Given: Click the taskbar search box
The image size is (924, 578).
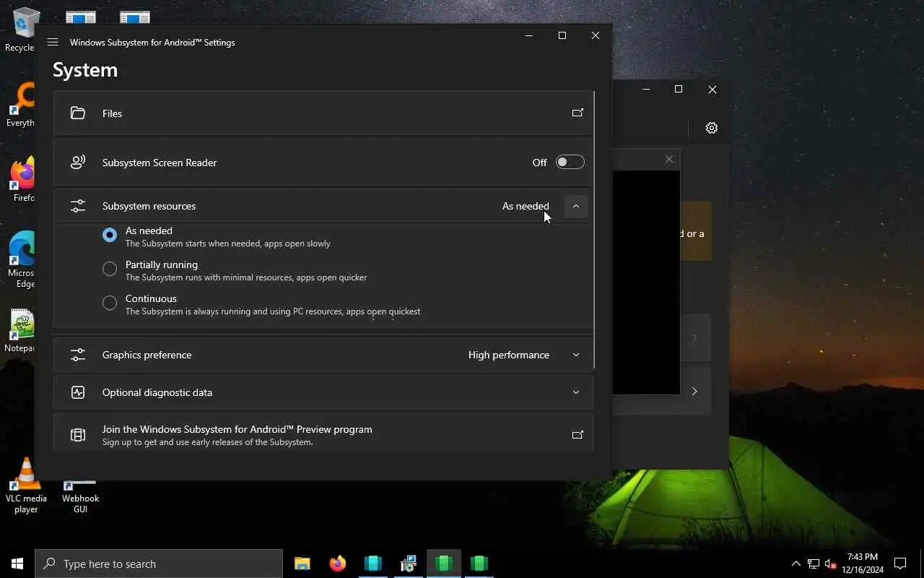Looking at the screenshot, I should tap(159, 564).
